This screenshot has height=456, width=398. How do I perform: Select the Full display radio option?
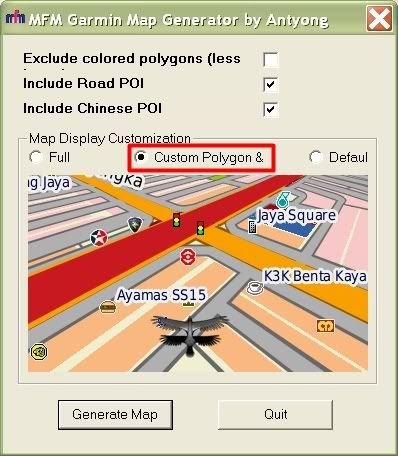[x=36, y=157]
